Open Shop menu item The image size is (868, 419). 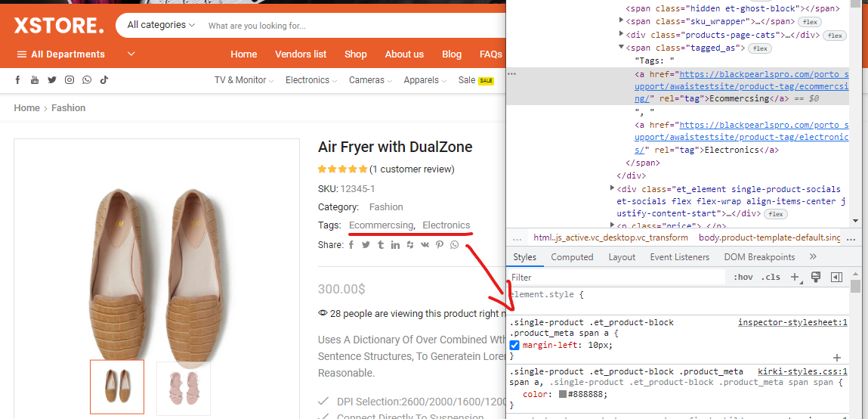[355, 54]
